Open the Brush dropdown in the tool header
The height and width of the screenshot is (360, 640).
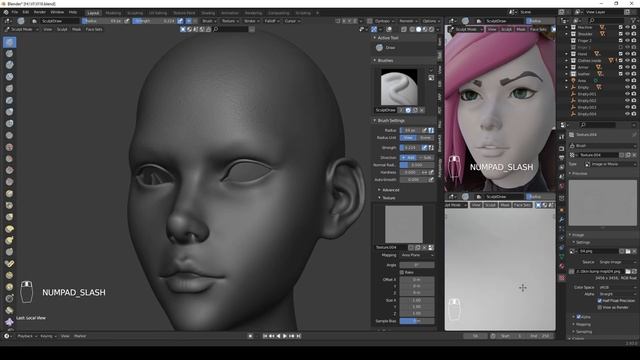pos(209,21)
